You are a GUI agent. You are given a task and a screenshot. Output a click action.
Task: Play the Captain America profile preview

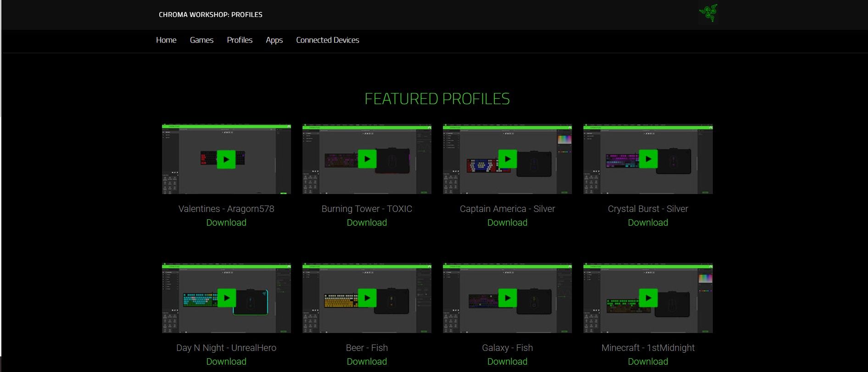pos(507,159)
